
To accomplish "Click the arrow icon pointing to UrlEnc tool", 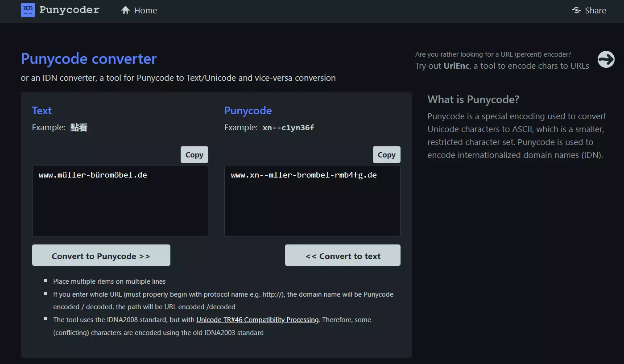I will coord(606,59).
